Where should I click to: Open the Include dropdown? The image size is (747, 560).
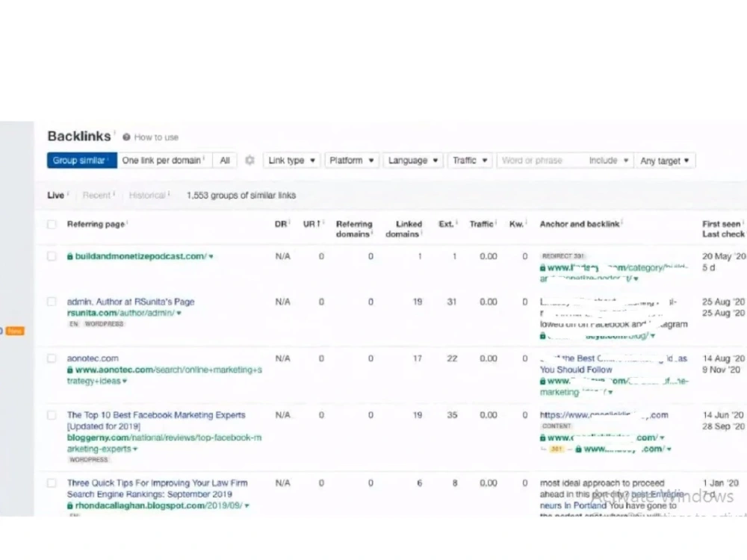tap(609, 161)
